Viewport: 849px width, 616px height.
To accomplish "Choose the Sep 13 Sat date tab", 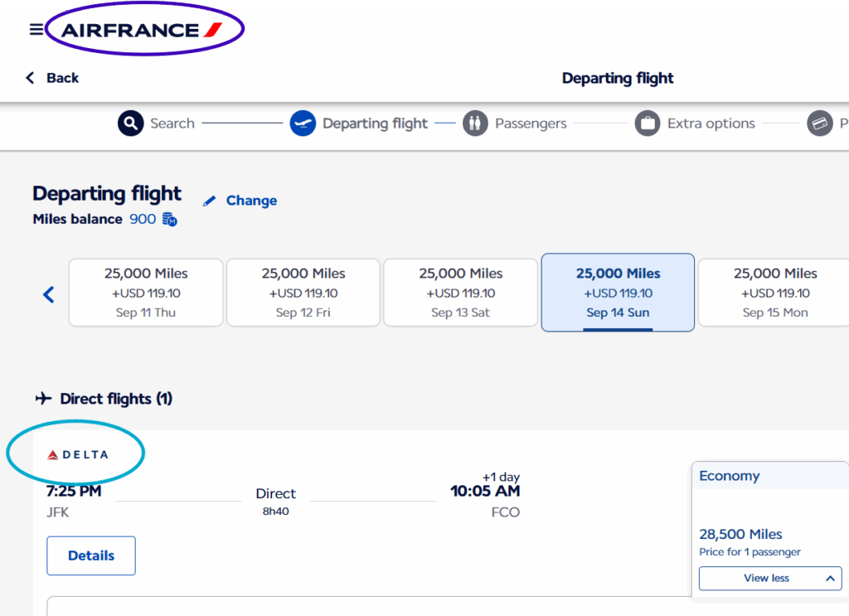I will [460, 293].
